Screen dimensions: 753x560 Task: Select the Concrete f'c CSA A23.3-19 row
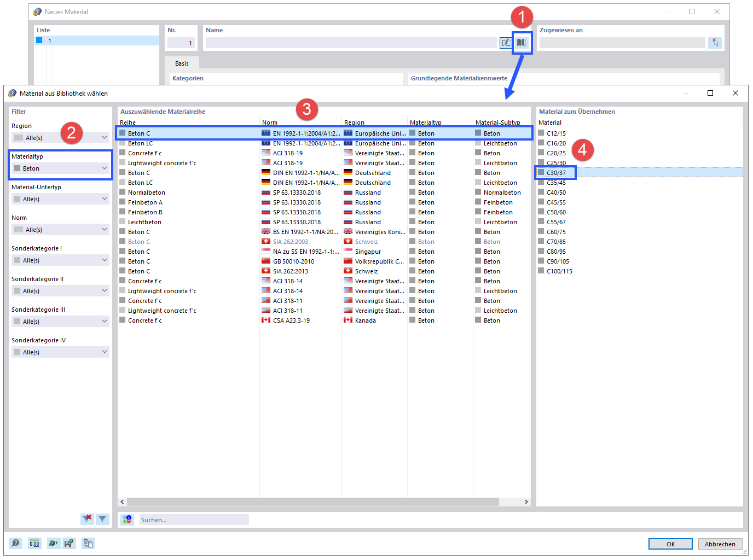[x=324, y=320]
